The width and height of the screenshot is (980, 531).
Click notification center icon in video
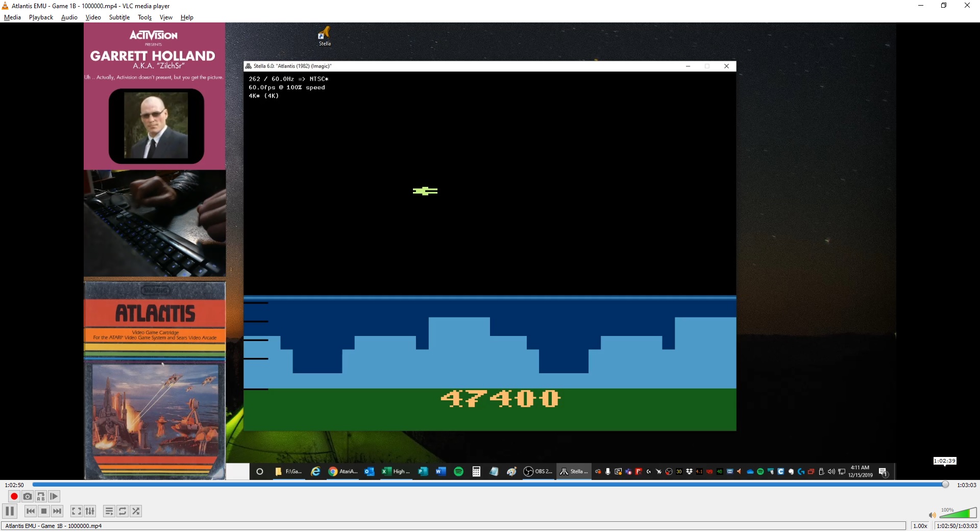[x=883, y=471]
